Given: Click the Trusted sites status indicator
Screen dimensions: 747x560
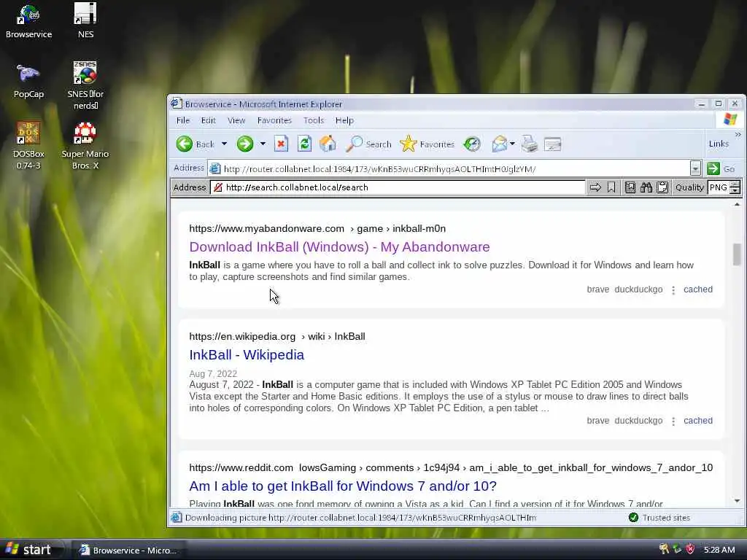Looking at the screenshot, I should click(659, 518).
